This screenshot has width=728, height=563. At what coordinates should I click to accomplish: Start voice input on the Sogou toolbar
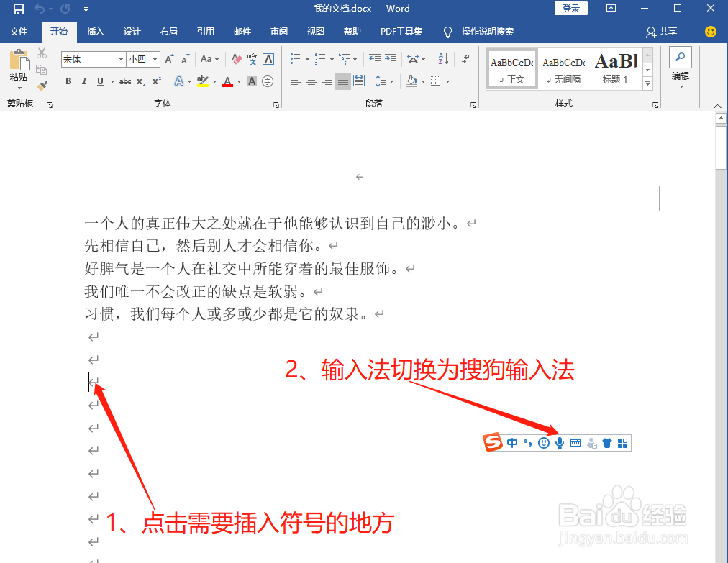pyautogui.click(x=559, y=442)
